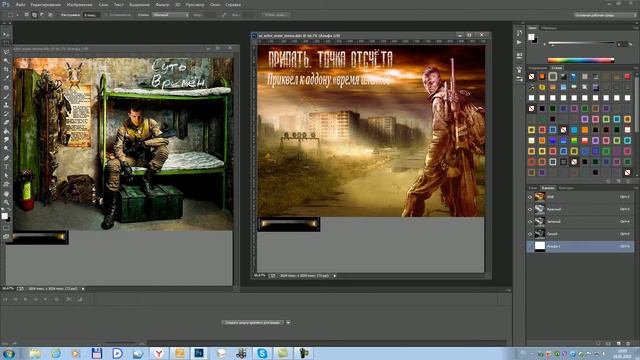This screenshot has height=360, width=640.
Task: Select the Brush tool
Action: click(6, 96)
